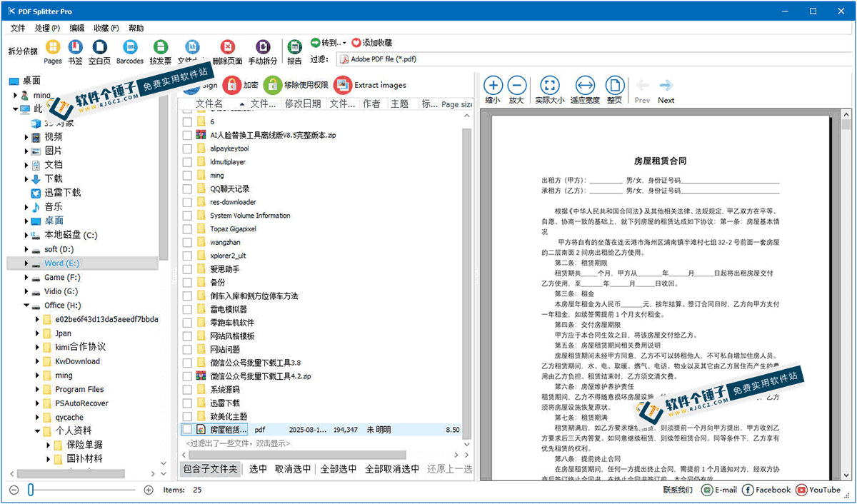Expand 本地磁盘 (C:) tree node
857x504 pixels.
click(x=26, y=235)
